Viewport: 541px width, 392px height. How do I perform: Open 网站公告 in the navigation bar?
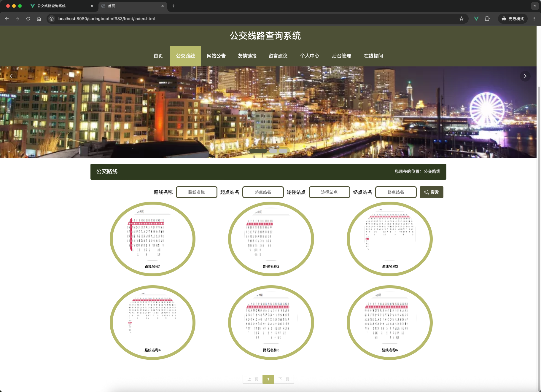pyautogui.click(x=216, y=56)
